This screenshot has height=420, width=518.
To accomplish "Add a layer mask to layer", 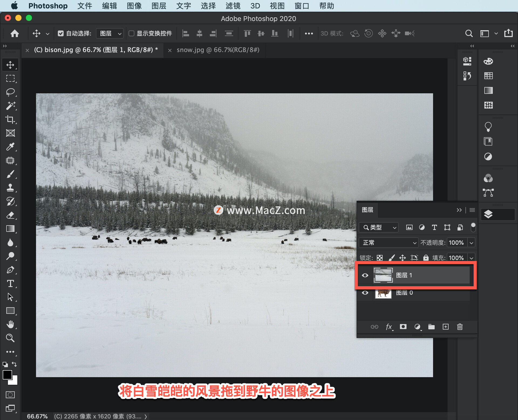I will [403, 327].
